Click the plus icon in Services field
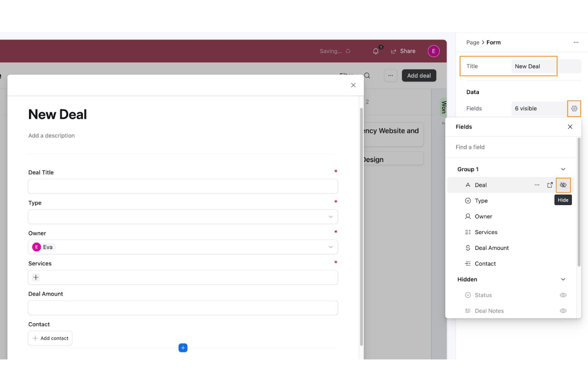 36,277
